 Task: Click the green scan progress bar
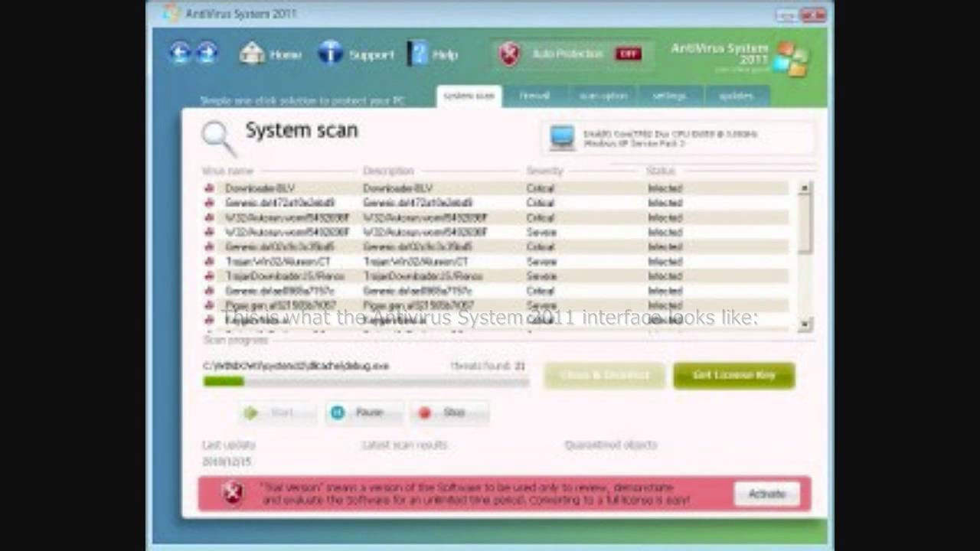[365, 381]
